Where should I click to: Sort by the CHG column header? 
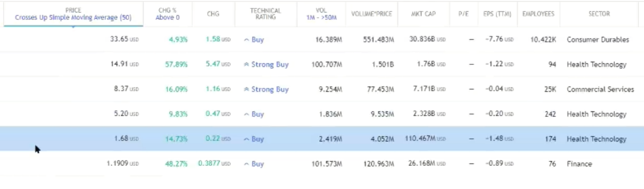click(x=213, y=14)
